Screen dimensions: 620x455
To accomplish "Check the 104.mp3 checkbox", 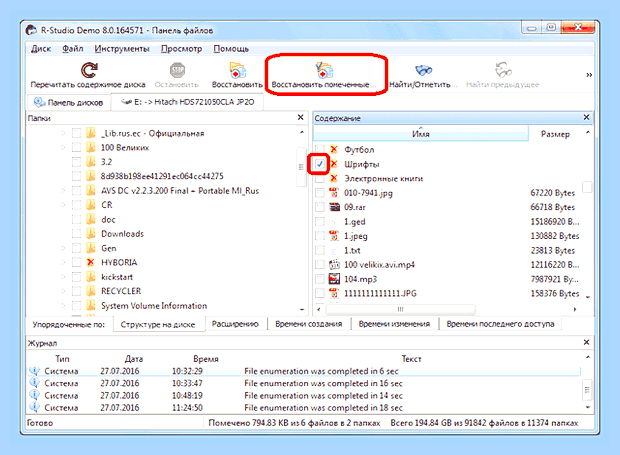I will (x=319, y=279).
